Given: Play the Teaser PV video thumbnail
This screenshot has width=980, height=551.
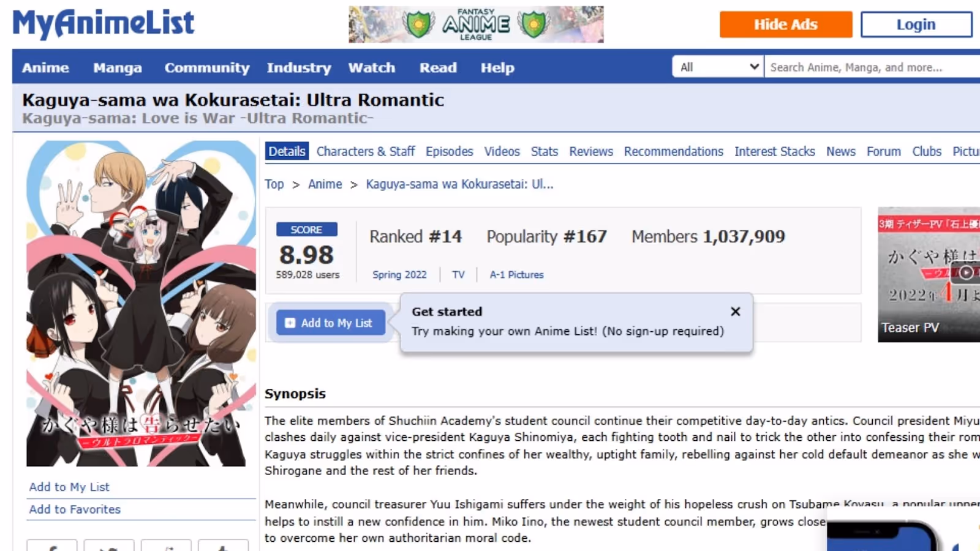Looking at the screenshot, I should pos(929,274).
